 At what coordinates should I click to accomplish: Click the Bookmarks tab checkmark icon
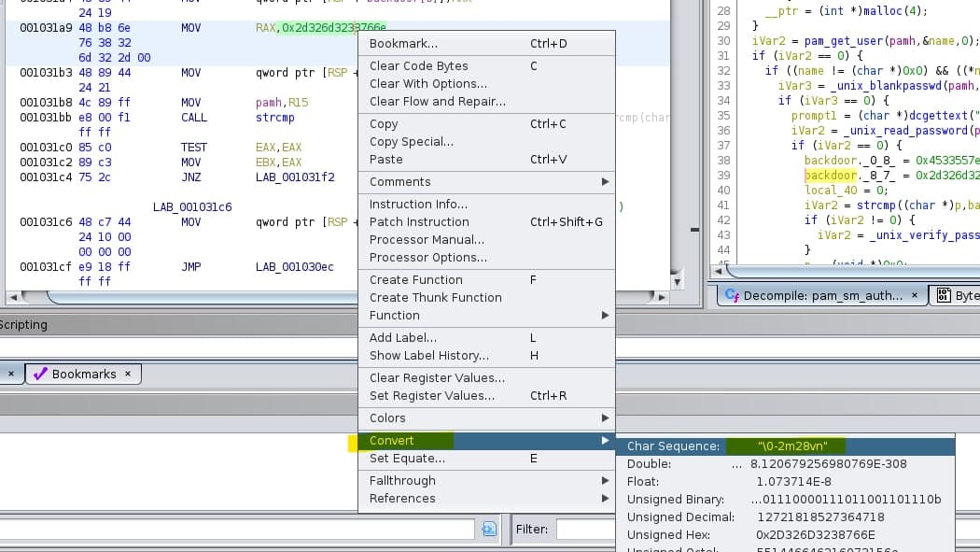[39, 374]
